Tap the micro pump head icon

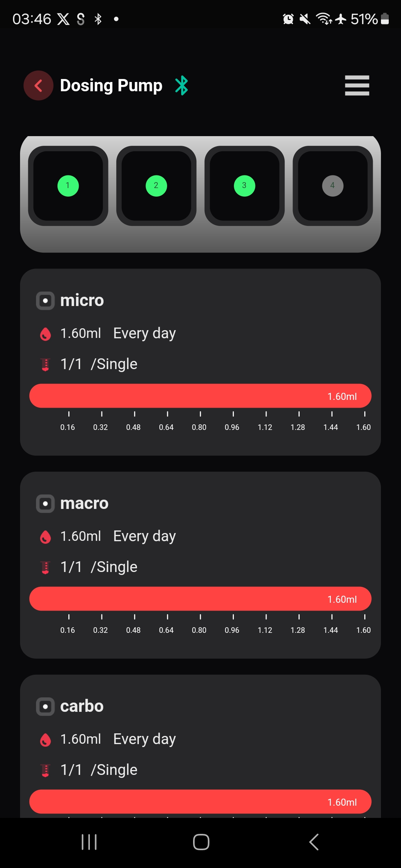pyautogui.click(x=45, y=300)
